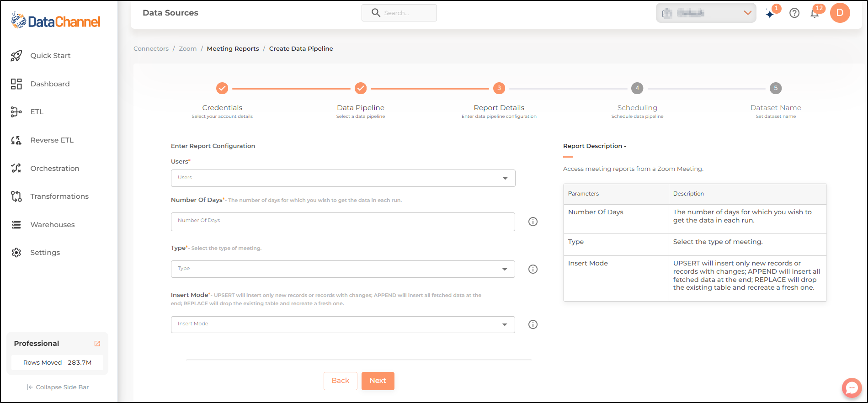The image size is (868, 403).
Task: Open the Professional plan external link icon
Action: tap(97, 344)
